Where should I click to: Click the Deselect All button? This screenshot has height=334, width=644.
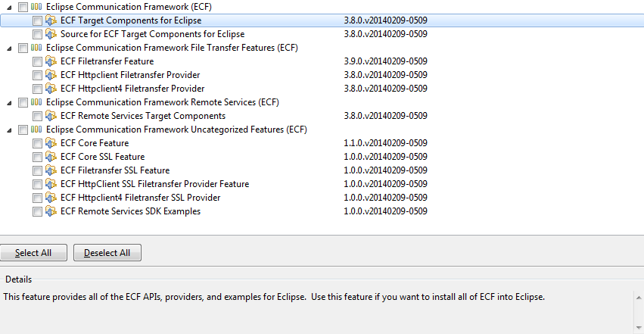107,253
